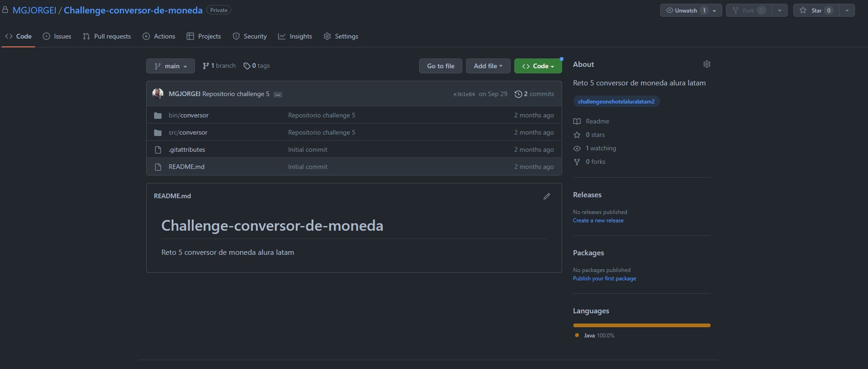Click the Go to file button
The image size is (868, 369).
[x=440, y=66]
